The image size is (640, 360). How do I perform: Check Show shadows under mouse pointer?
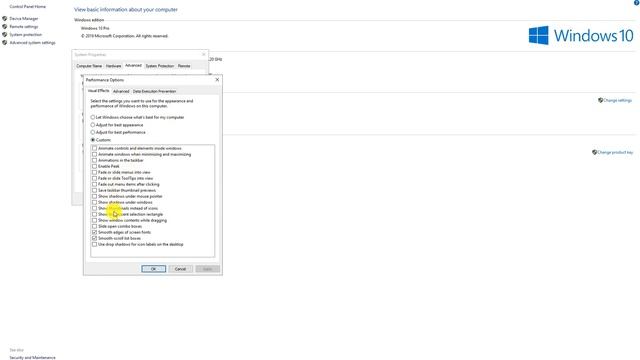[x=94, y=196]
